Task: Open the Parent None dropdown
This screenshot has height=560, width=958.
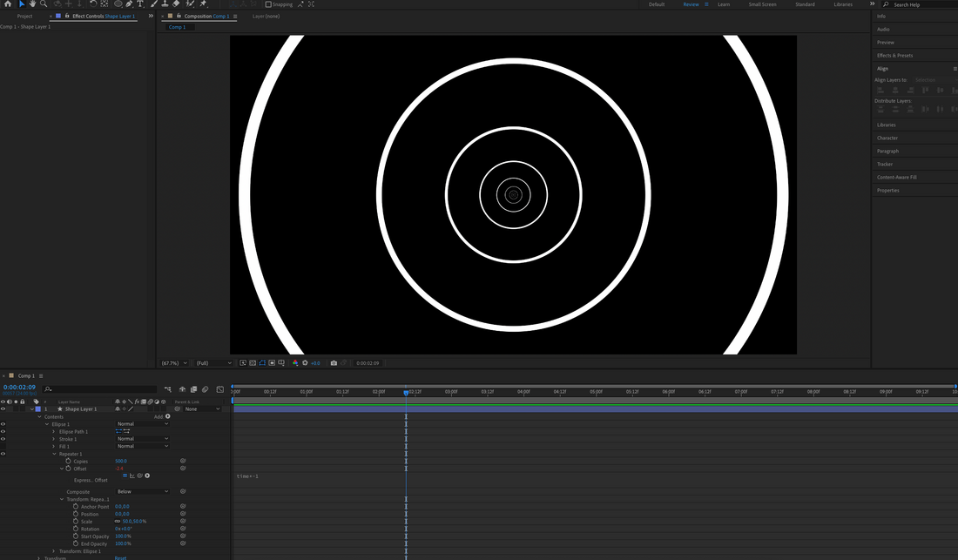Action: click(x=202, y=408)
